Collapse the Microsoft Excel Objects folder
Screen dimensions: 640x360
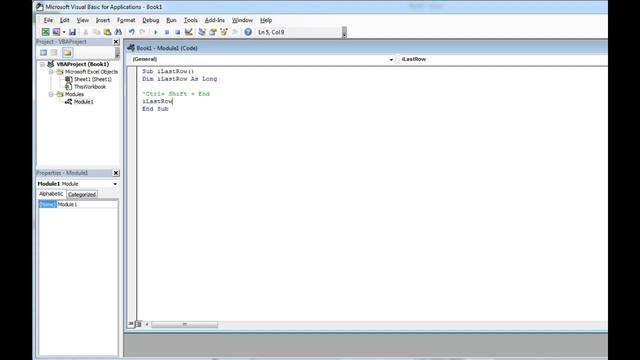(x=51, y=72)
